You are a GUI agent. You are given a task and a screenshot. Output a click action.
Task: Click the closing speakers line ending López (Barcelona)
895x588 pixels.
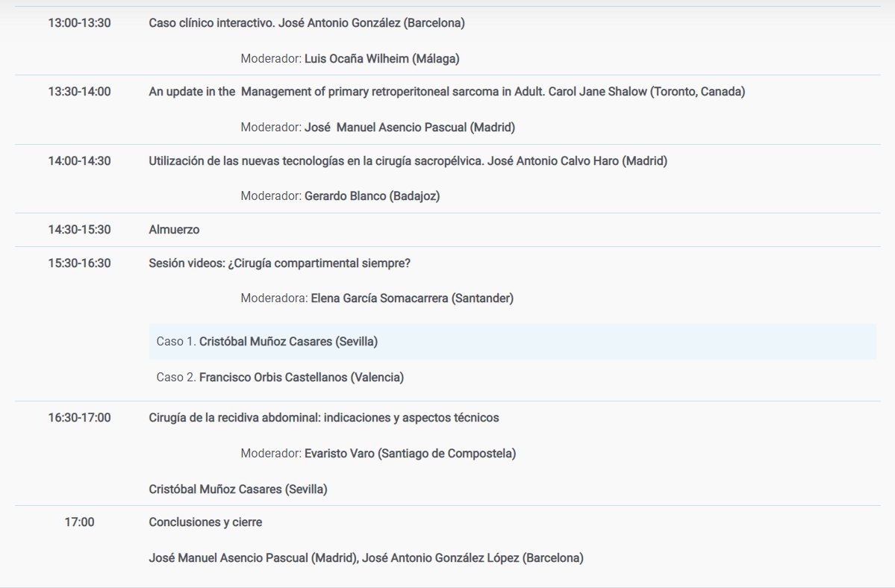pos(366,557)
